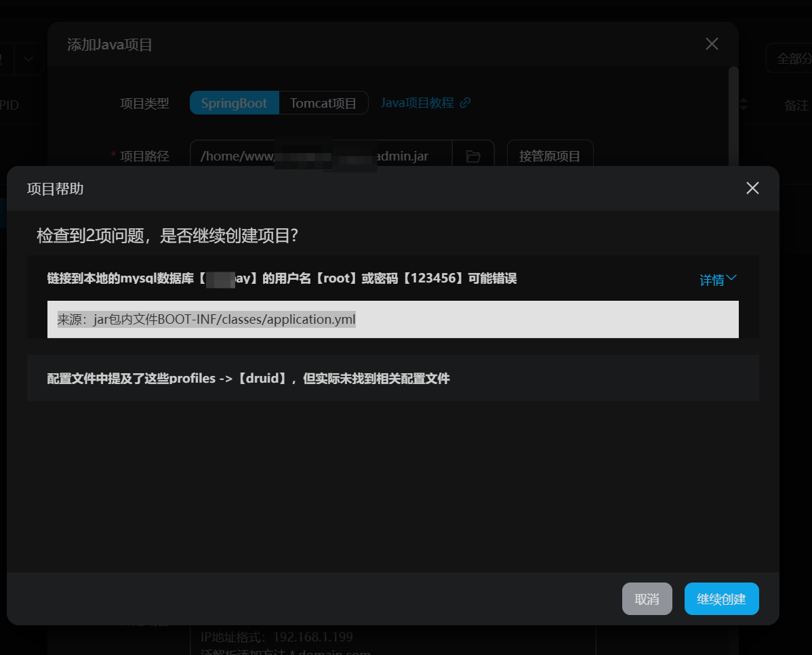Open the dropdown arrow at top left
Viewport: 812px width, 655px height.
[x=28, y=59]
